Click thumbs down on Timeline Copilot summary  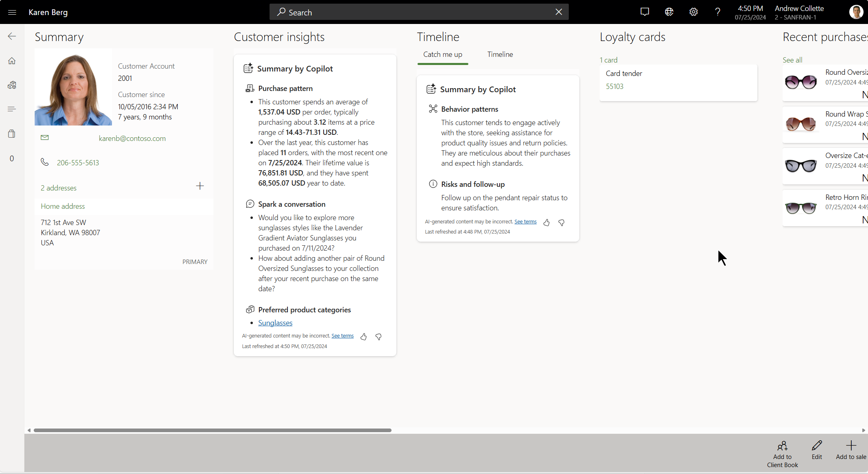[x=561, y=222]
